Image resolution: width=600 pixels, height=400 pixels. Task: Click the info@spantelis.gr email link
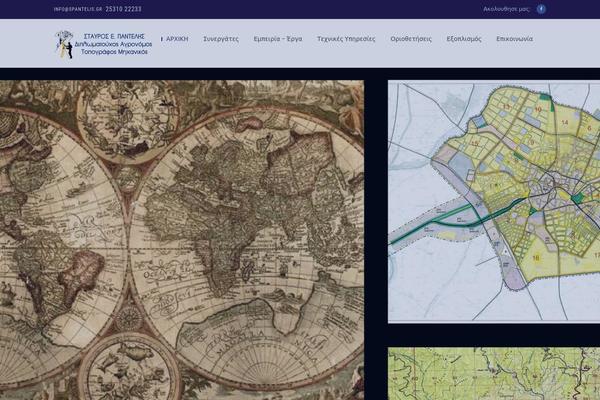78,9
